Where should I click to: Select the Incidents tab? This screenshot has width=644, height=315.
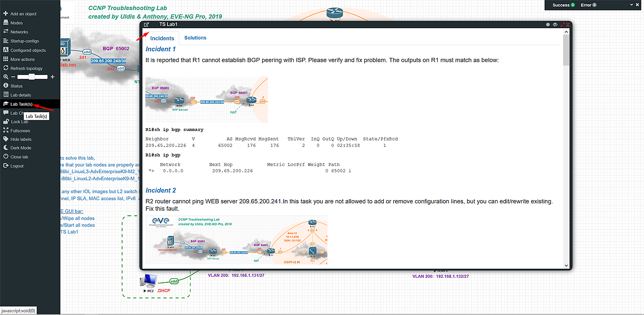[162, 38]
